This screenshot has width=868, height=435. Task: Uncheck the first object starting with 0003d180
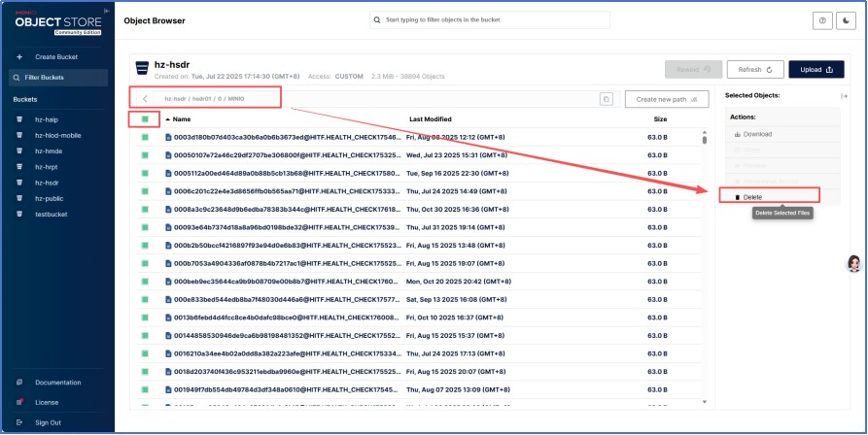point(143,138)
